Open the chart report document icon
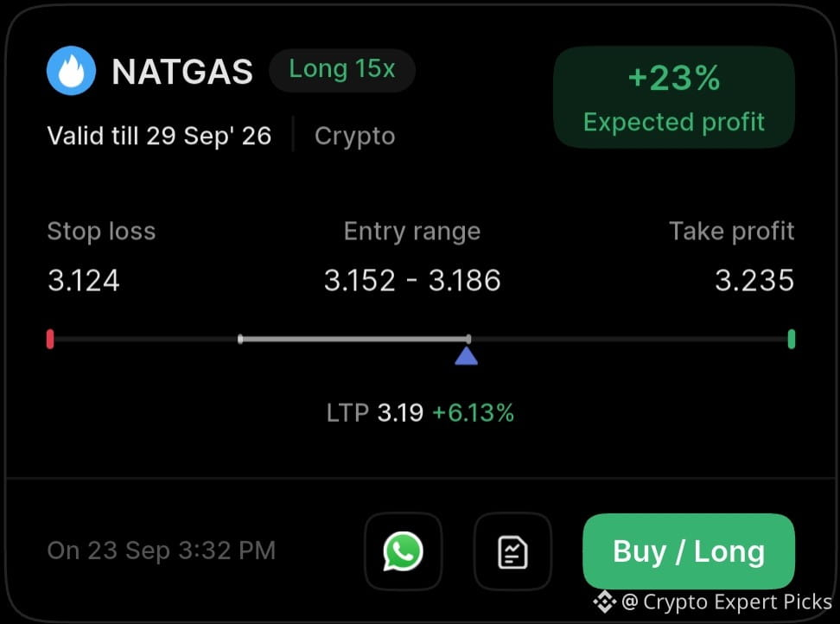Screen dimensions: 840x624 click(x=512, y=551)
